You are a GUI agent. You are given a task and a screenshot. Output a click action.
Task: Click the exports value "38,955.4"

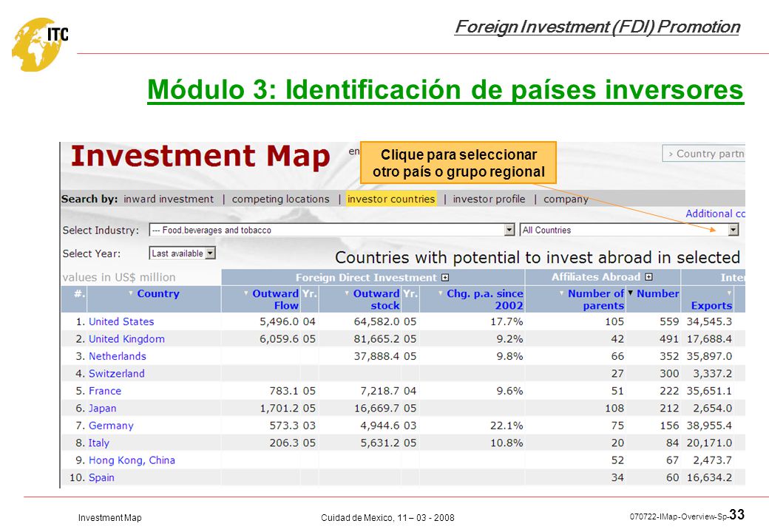click(709, 426)
